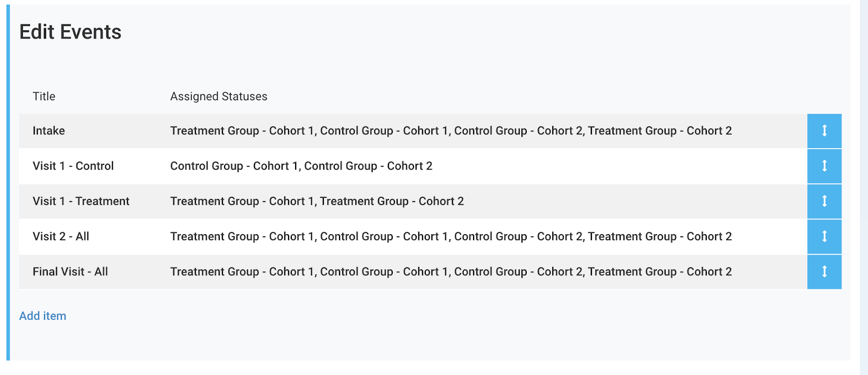Click the reorder handle for Final Visit - All
The width and height of the screenshot is (868, 375).
pos(824,271)
